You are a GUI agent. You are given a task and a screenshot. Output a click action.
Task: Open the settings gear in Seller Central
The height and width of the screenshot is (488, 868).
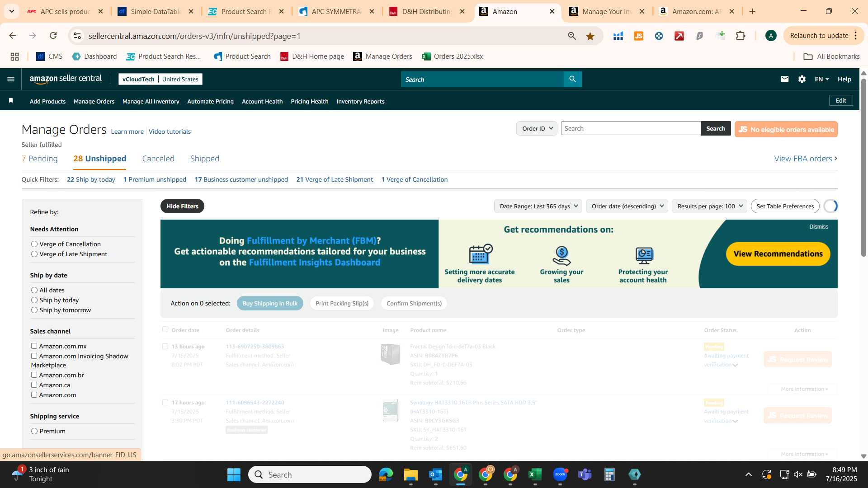pyautogui.click(x=802, y=79)
